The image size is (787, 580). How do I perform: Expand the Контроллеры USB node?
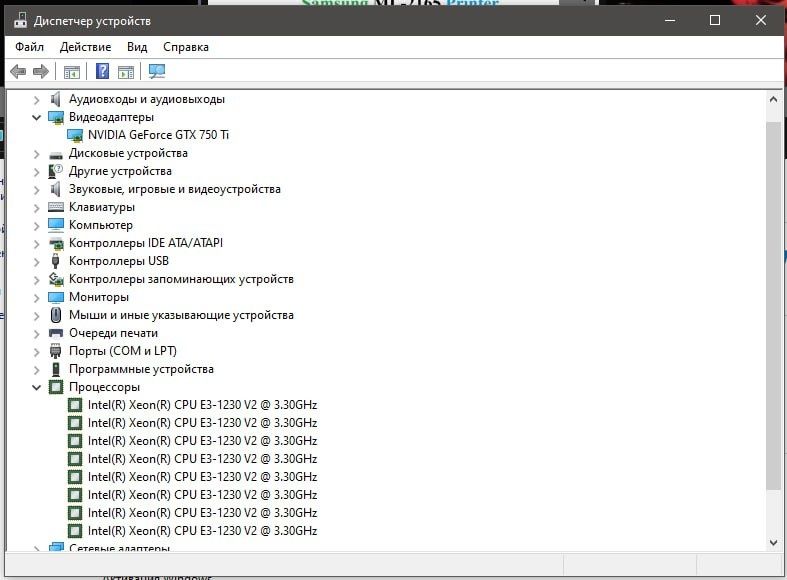pyautogui.click(x=36, y=262)
